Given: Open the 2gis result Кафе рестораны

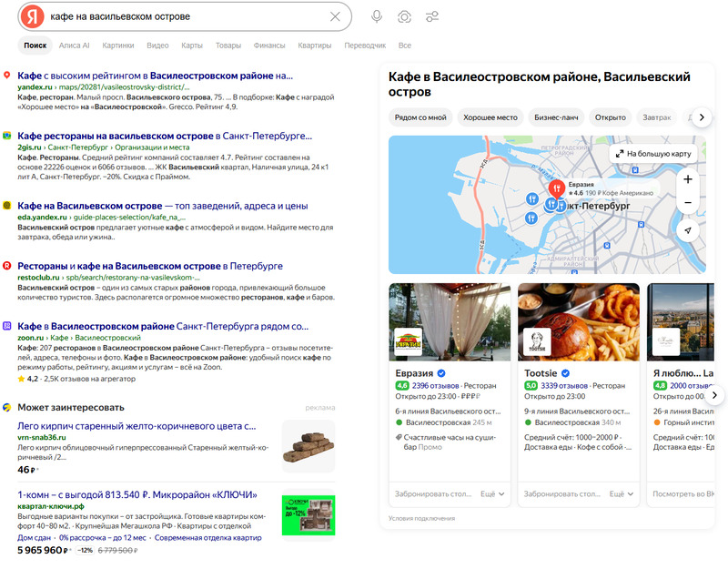Looking at the screenshot, I should tap(165, 136).
